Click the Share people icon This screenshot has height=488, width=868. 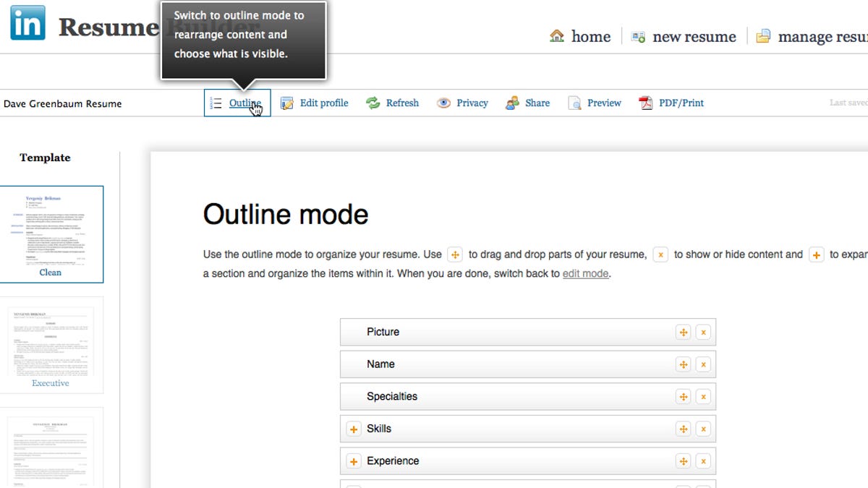point(512,103)
